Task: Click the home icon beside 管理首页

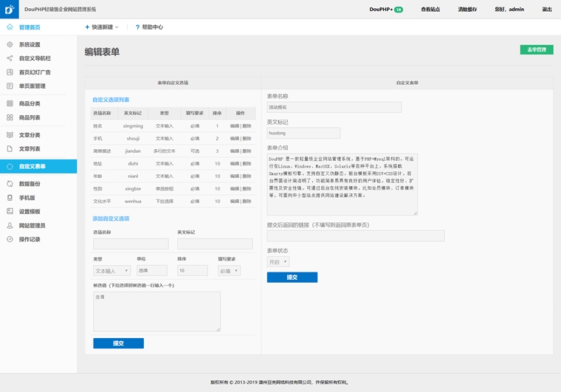Action: click(10, 27)
